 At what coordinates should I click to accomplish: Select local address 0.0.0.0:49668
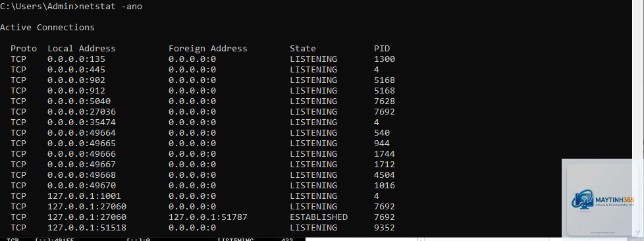(81, 175)
